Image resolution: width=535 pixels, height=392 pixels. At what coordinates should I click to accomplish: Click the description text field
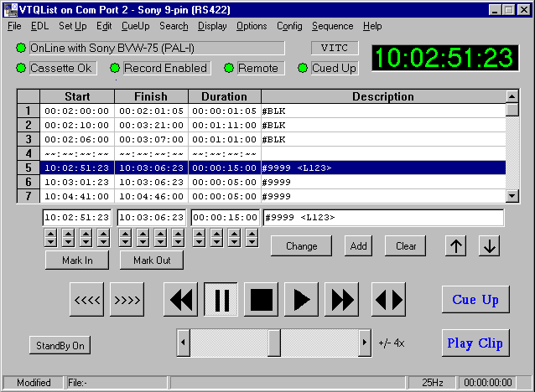[383, 218]
